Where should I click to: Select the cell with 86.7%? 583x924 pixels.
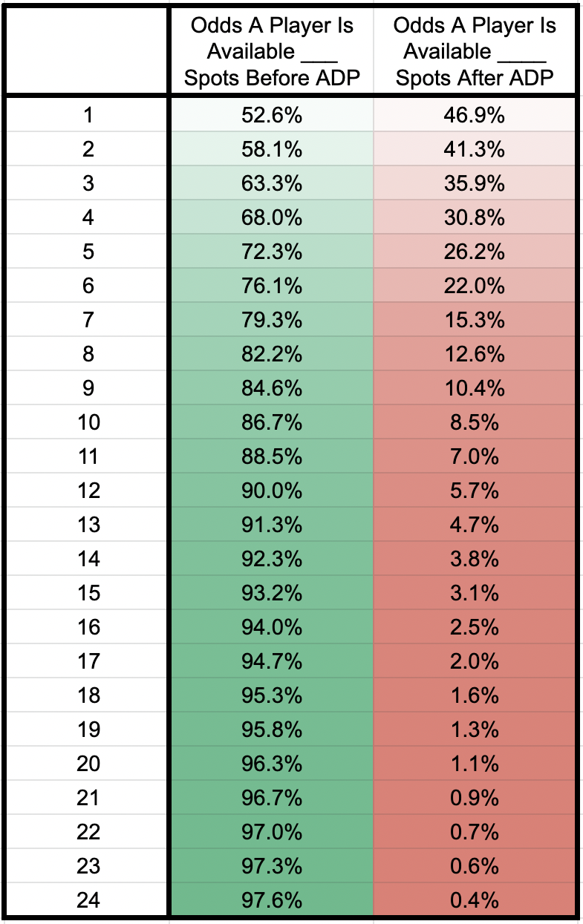click(271, 422)
